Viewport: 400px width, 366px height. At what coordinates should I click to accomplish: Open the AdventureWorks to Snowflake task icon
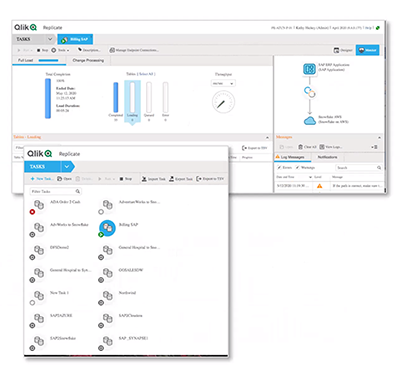[107, 204]
